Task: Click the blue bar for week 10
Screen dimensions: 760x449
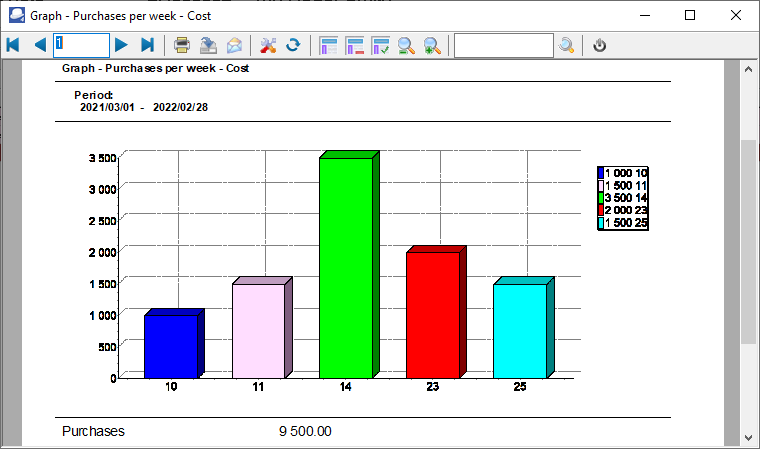Action: [x=171, y=346]
